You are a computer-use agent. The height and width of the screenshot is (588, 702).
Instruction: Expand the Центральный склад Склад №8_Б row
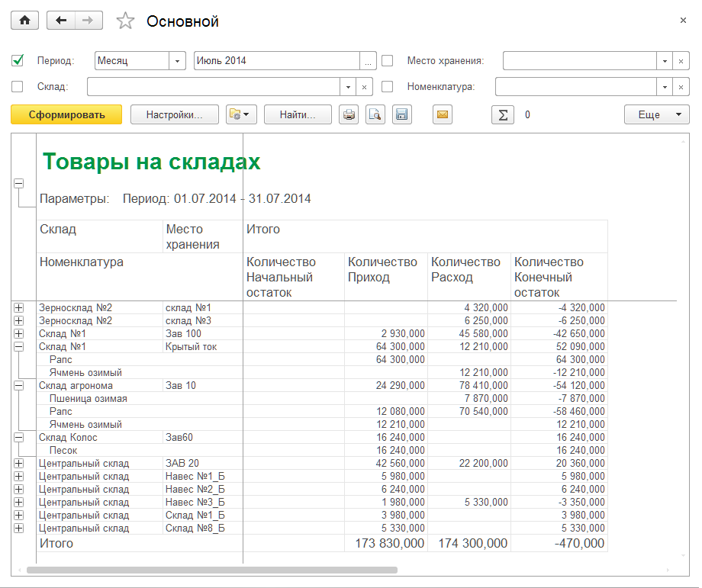[x=19, y=529]
